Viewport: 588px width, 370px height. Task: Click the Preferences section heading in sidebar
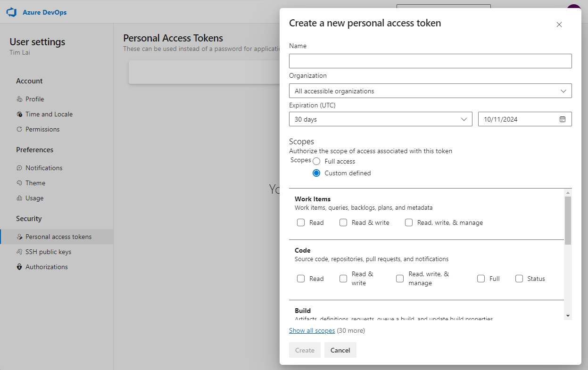tap(35, 150)
